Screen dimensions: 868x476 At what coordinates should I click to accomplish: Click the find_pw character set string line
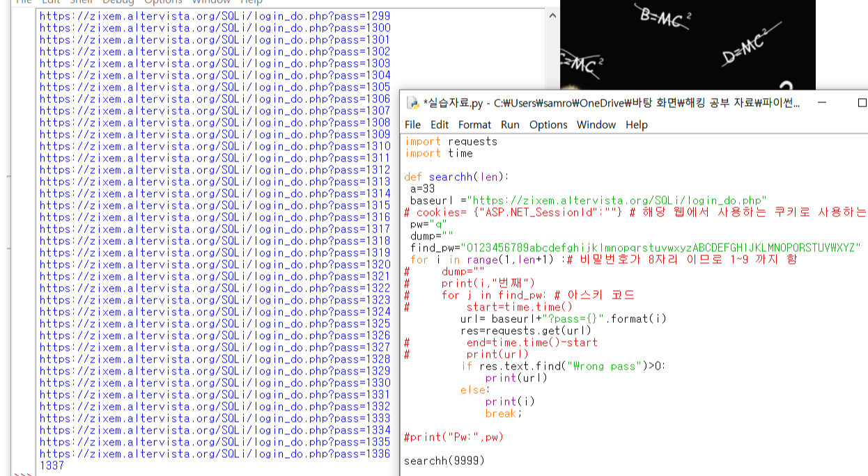(636, 248)
